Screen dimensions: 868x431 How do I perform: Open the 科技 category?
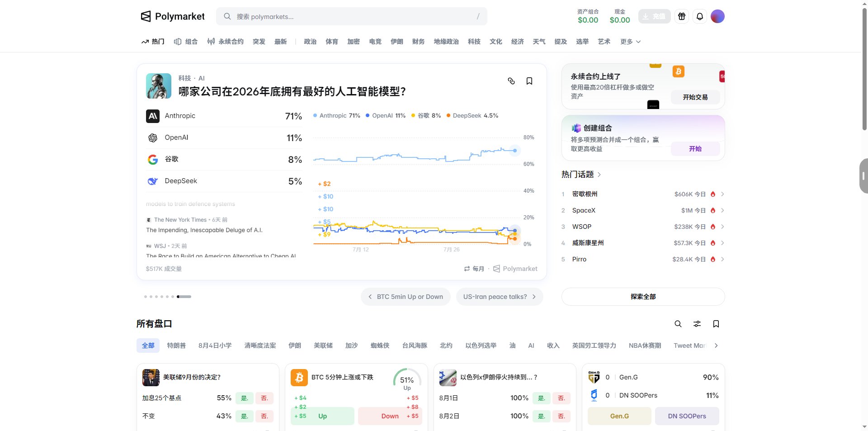[474, 42]
